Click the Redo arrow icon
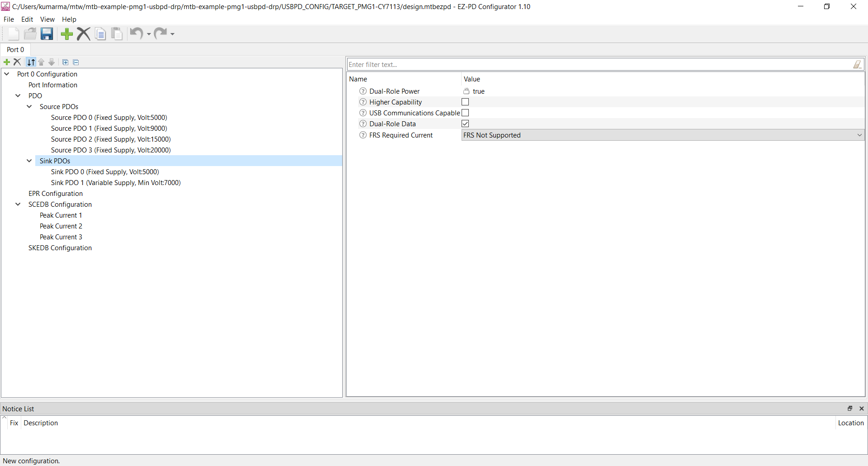Screen dimensions: 868x466 pos(160,33)
